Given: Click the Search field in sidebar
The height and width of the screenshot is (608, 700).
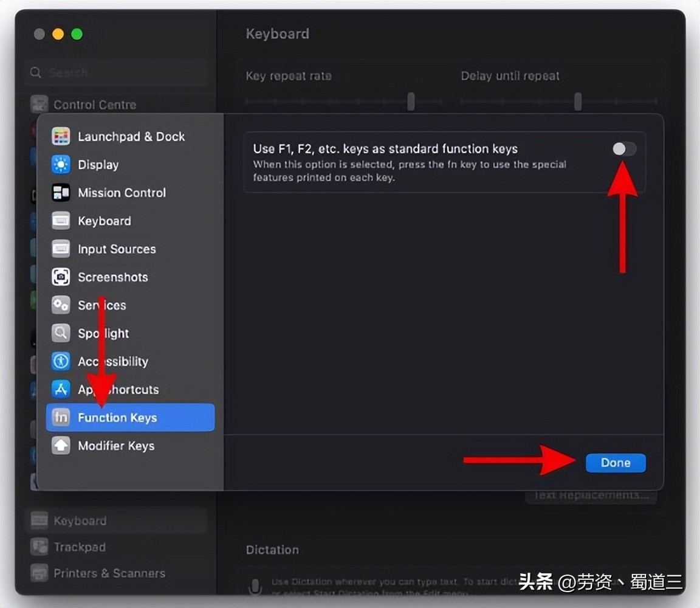Looking at the screenshot, I should point(117,72).
